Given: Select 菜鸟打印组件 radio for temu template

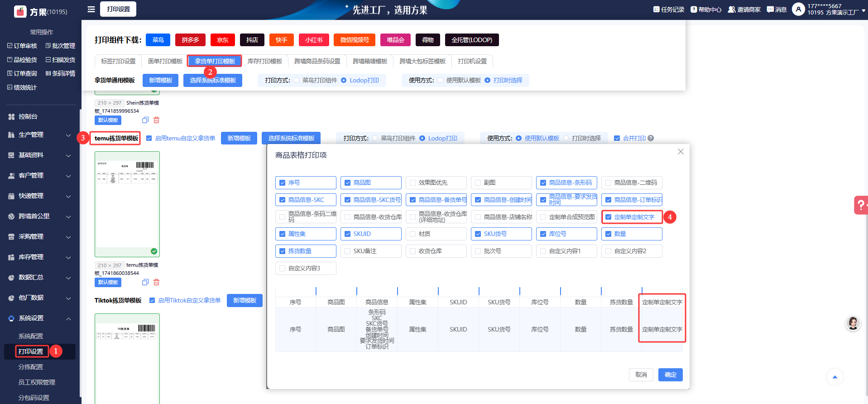Looking at the screenshot, I should pyautogui.click(x=375, y=138).
